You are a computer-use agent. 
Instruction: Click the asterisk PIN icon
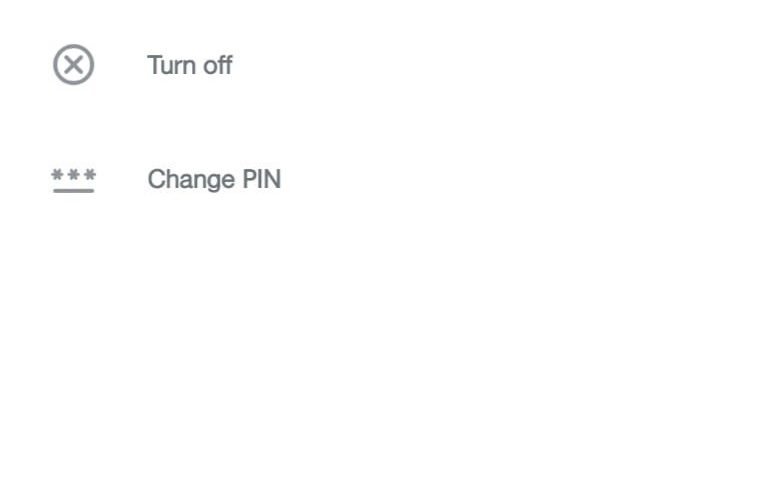(74, 181)
